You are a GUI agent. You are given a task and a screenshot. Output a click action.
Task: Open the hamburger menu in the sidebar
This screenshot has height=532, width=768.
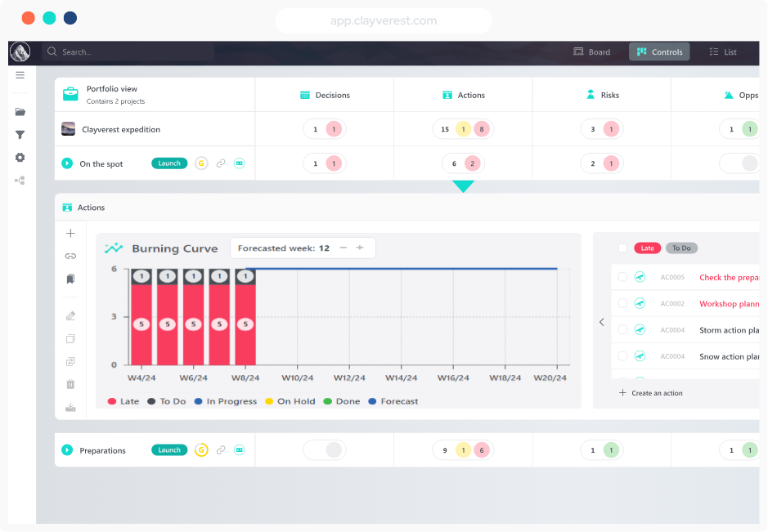click(x=20, y=75)
